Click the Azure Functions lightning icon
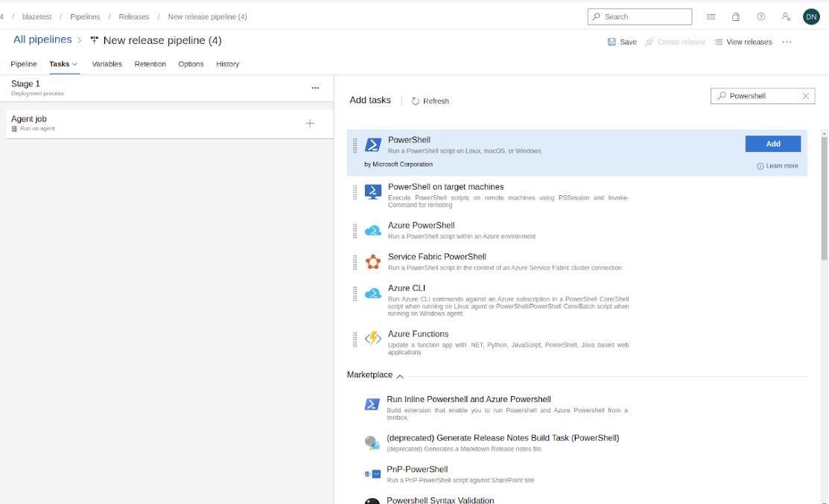The image size is (829, 504). (372, 338)
